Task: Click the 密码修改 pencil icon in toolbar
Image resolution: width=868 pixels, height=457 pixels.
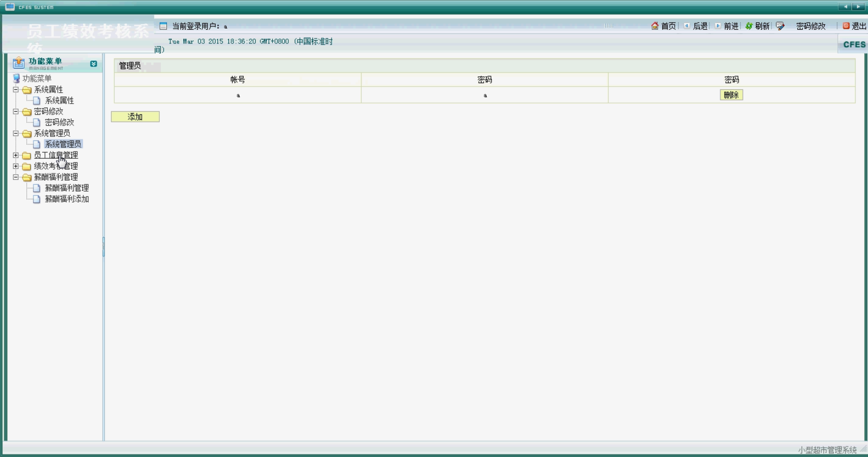Action: click(x=780, y=26)
